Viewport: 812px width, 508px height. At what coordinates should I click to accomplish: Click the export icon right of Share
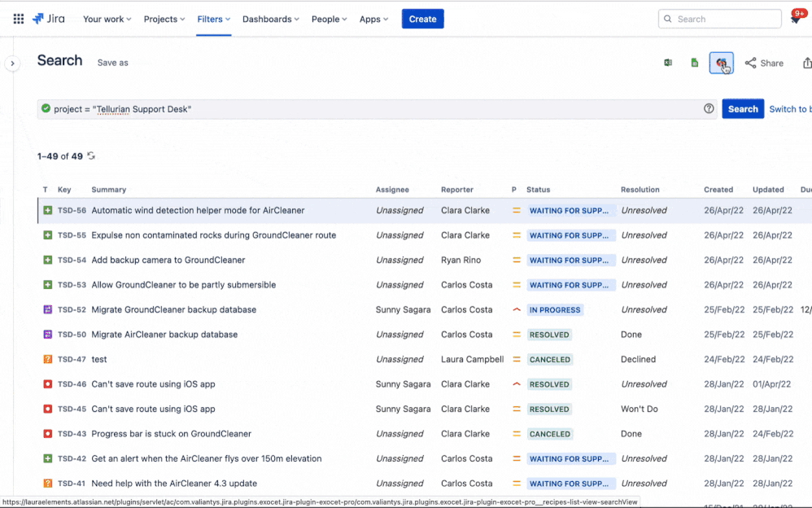pos(806,63)
